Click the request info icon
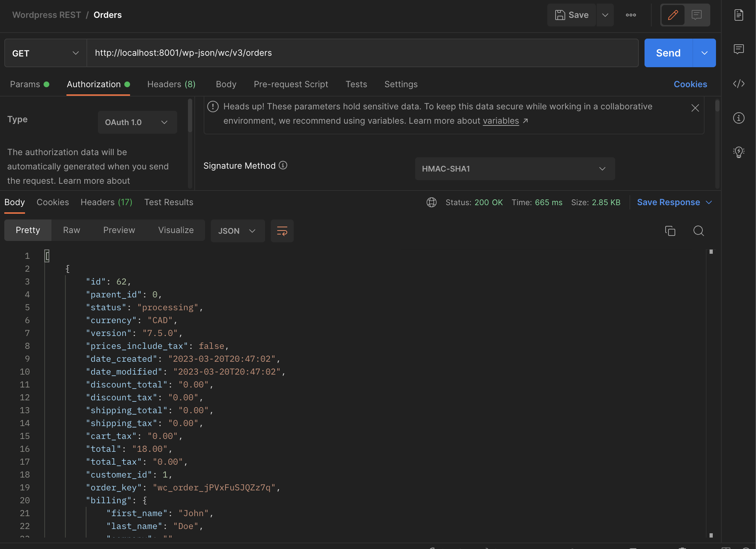This screenshot has height=549, width=756. [738, 118]
